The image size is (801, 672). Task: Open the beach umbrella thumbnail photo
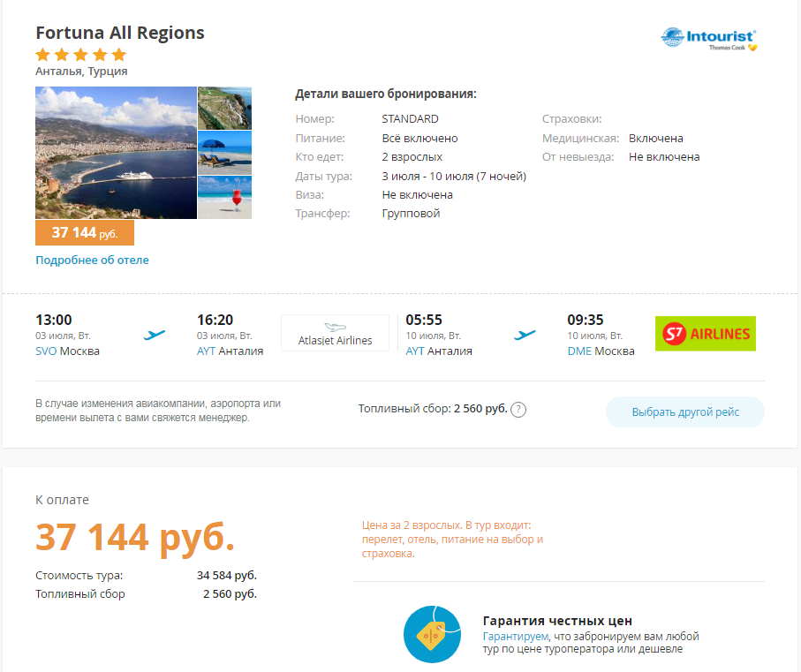pyautogui.click(x=224, y=152)
